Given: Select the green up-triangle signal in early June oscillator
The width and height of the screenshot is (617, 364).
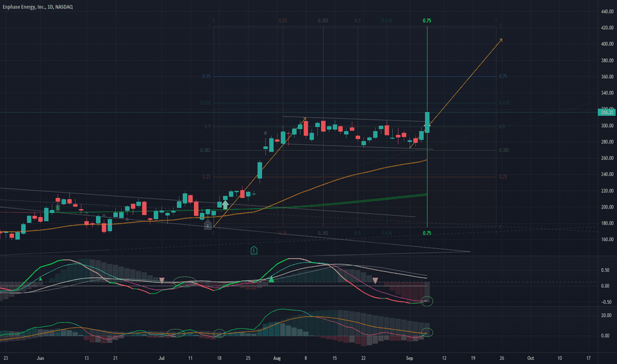Looking at the screenshot, I should [x=40, y=279].
